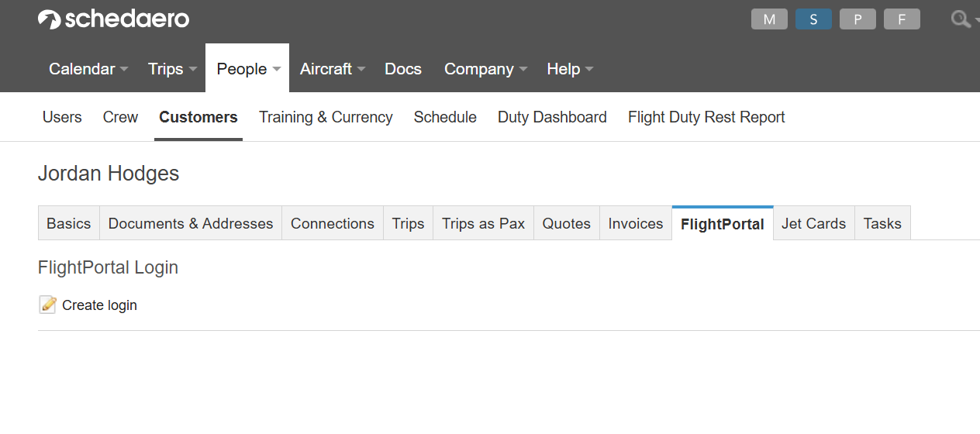Open the Company dropdown menu
This screenshot has height=434, width=980.
[485, 69]
